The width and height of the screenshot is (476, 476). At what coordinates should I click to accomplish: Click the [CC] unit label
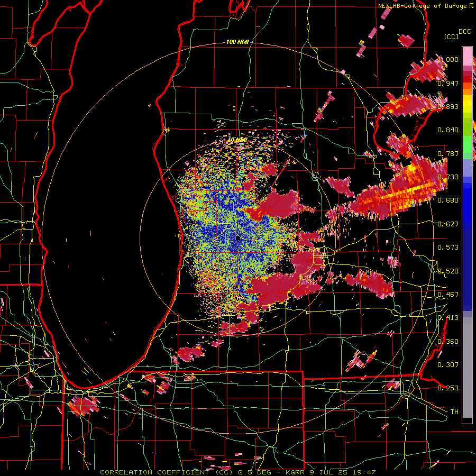452,36
